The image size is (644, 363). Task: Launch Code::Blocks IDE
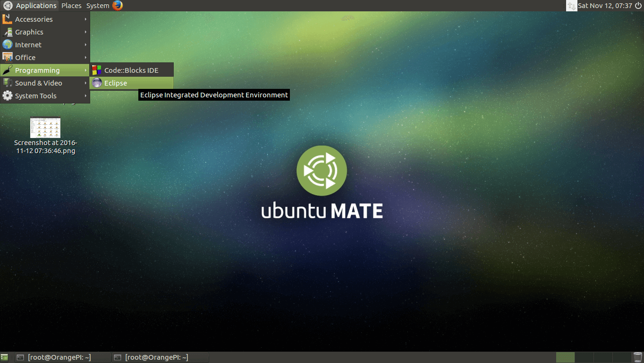tap(132, 70)
